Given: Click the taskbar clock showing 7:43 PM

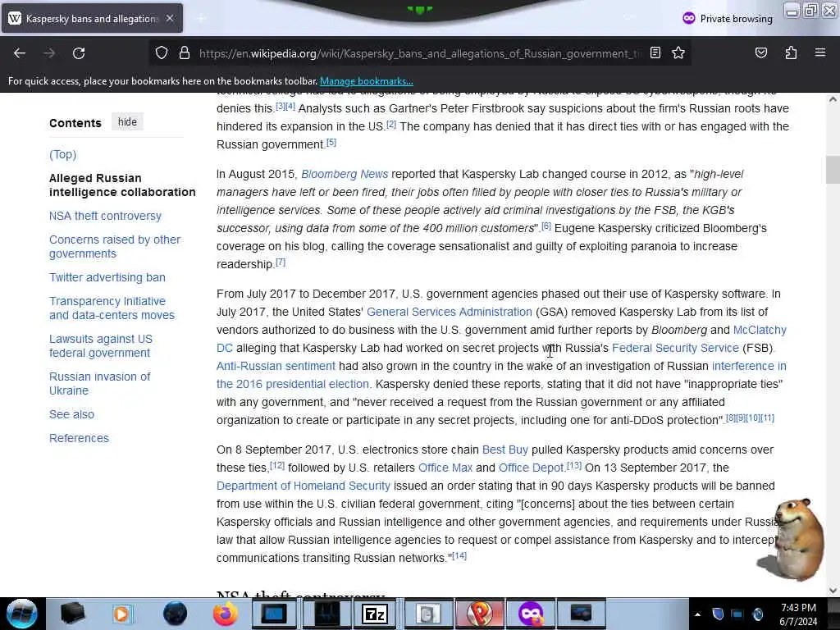Looking at the screenshot, I should pos(798,614).
